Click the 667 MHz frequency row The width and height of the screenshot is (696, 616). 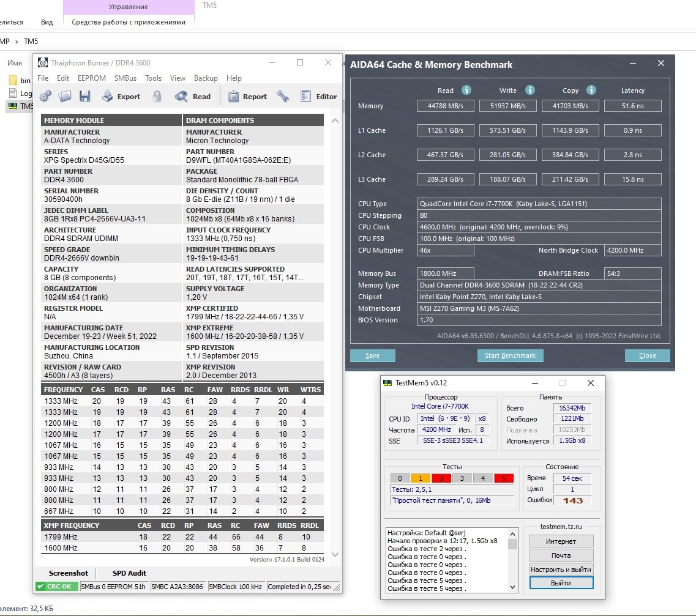click(182, 511)
